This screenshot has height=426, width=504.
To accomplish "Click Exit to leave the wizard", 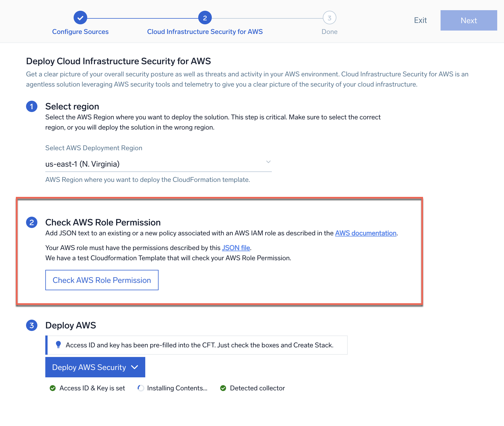I will 420,20.
